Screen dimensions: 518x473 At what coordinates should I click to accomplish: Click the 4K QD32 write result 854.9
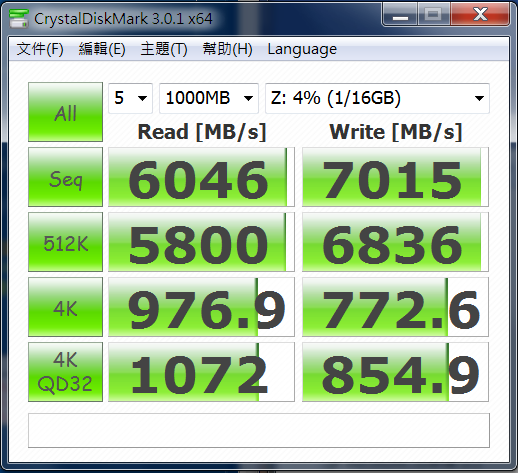[x=395, y=372]
